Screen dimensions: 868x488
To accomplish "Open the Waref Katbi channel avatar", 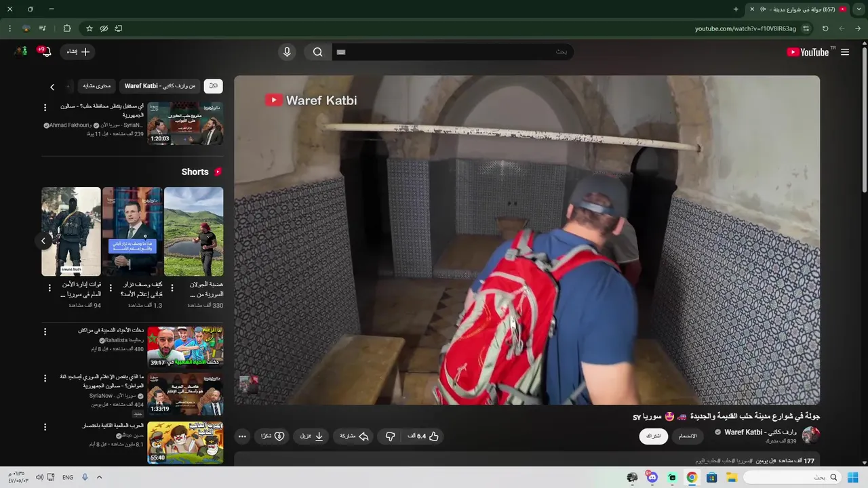I will 811,435.
